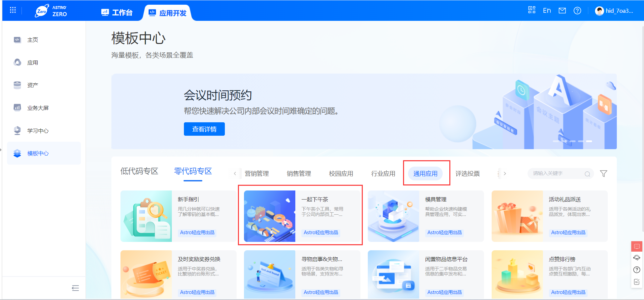
Task: Open the 模具管理 template thumbnail
Action: click(x=393, y=216)
